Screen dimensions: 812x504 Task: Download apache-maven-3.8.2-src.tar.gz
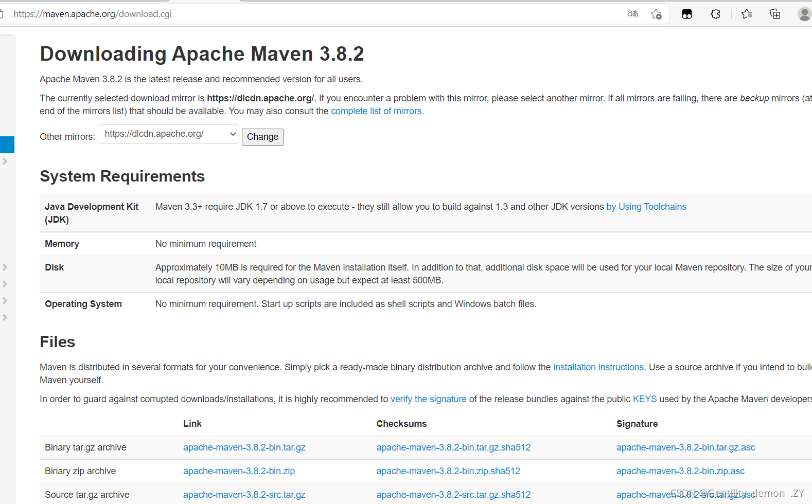coord(244,495)
